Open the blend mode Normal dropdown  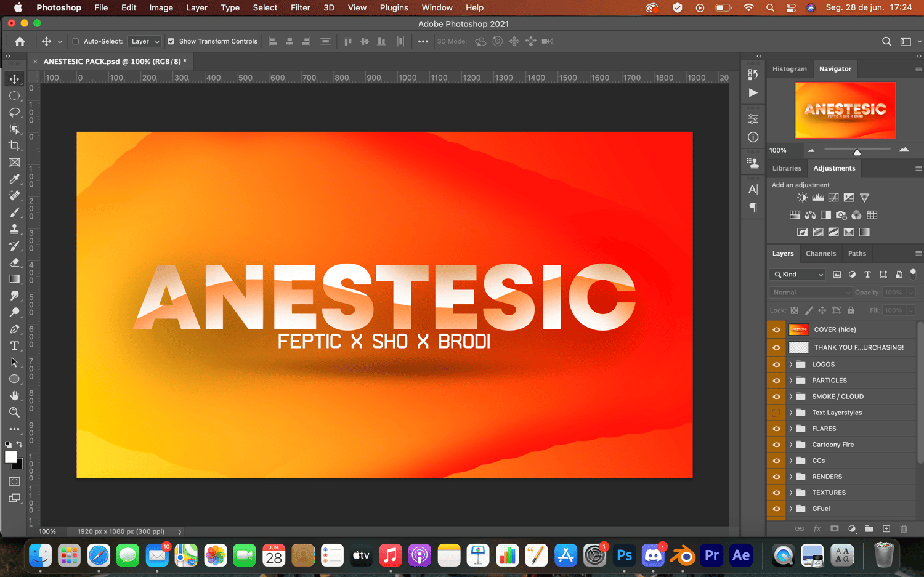point(811,293)
